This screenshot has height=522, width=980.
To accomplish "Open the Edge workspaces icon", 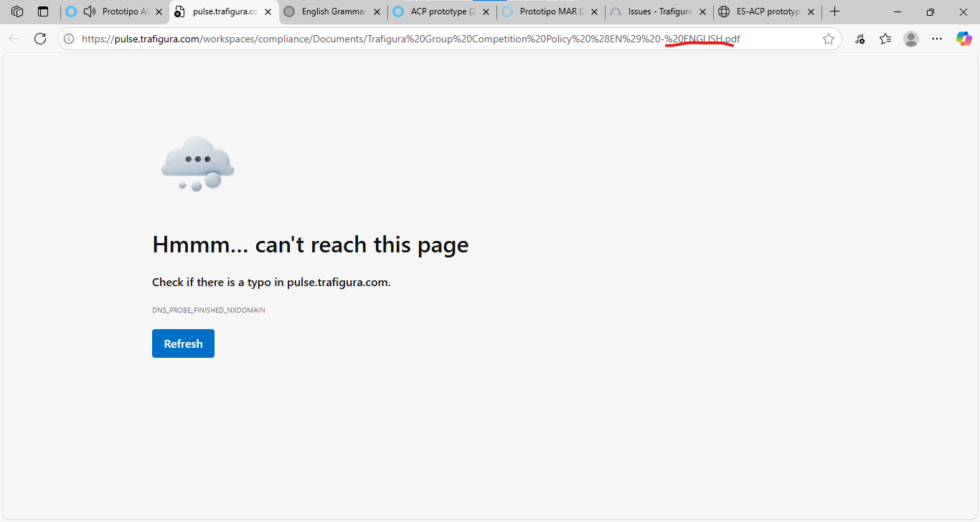I will (17, 11).
